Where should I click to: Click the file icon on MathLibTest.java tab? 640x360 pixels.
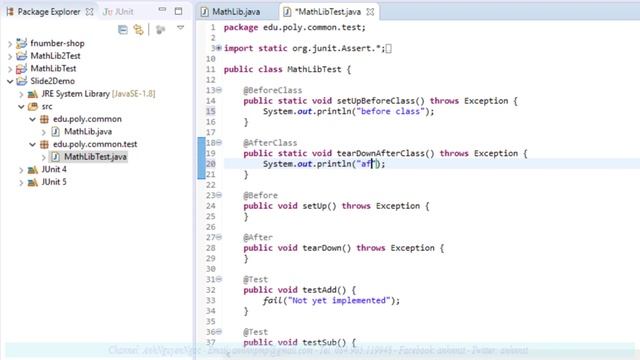point(287,12)
